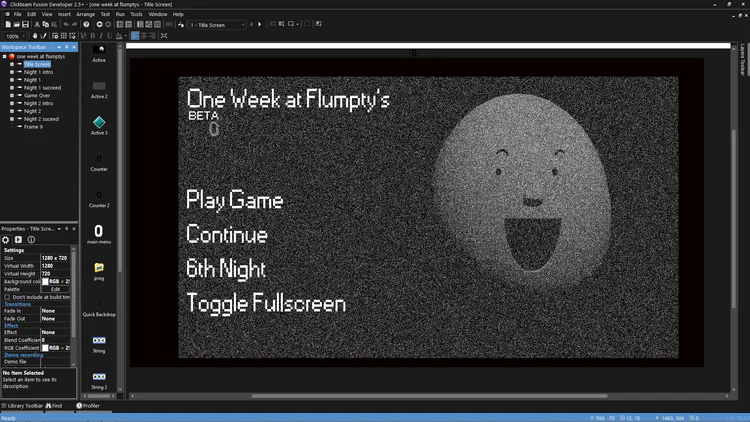Open the Insert menu
Screen dimensions: 750x422
64,14
